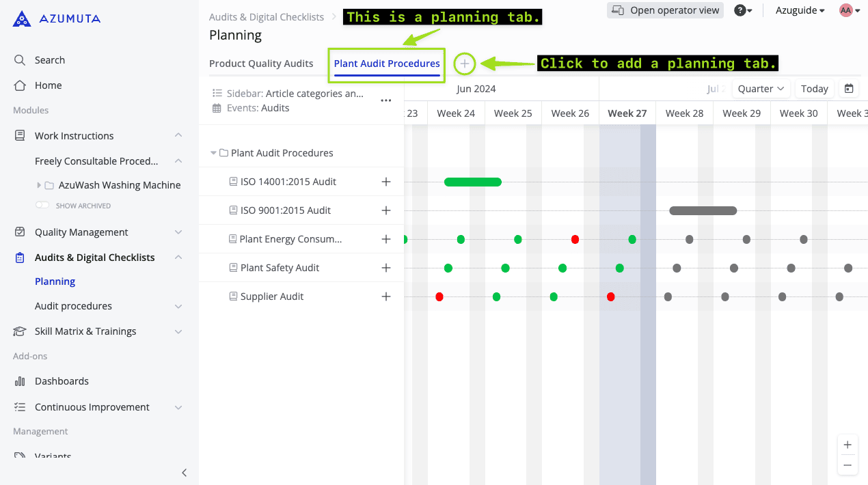Collapse the left navigation sidebar
Screen dimensions: 868x485
coord(184,473)
